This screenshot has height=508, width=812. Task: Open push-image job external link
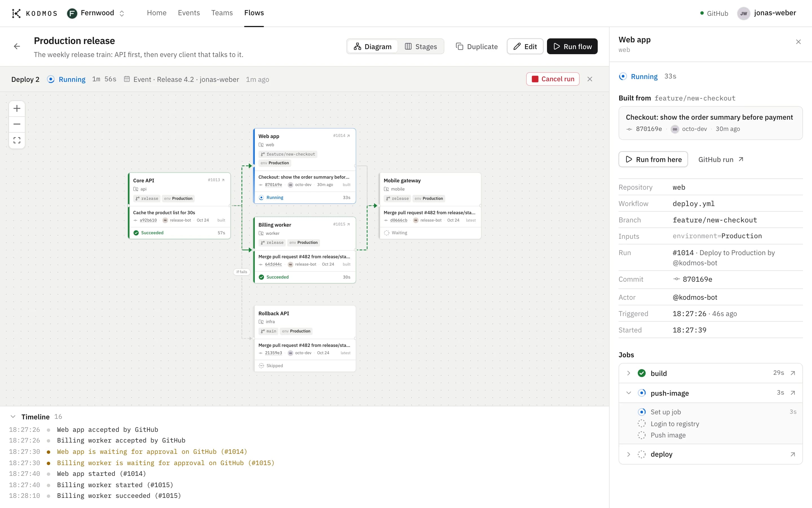pos(793,393)
